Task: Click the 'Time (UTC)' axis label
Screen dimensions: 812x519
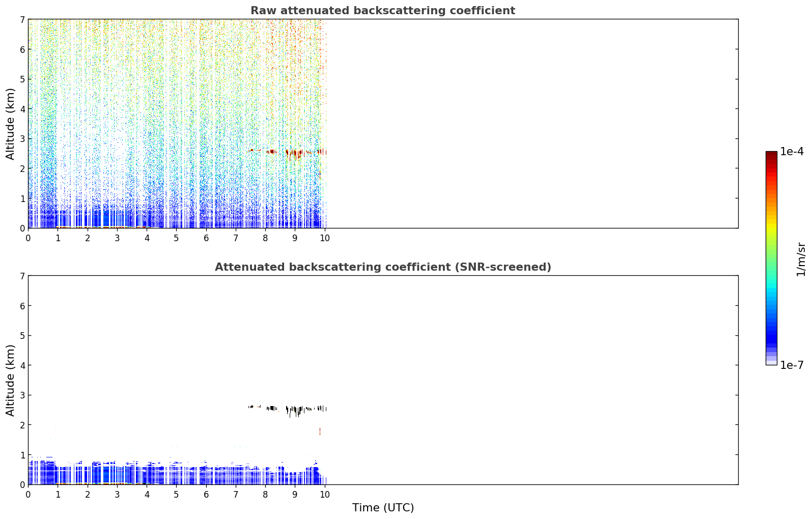Action: click(383, 508)
